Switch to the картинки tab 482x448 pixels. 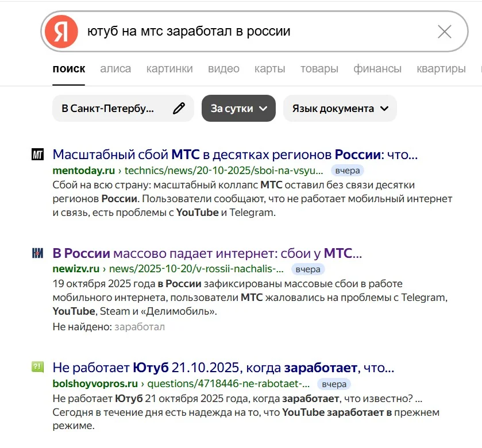(169, 69)
